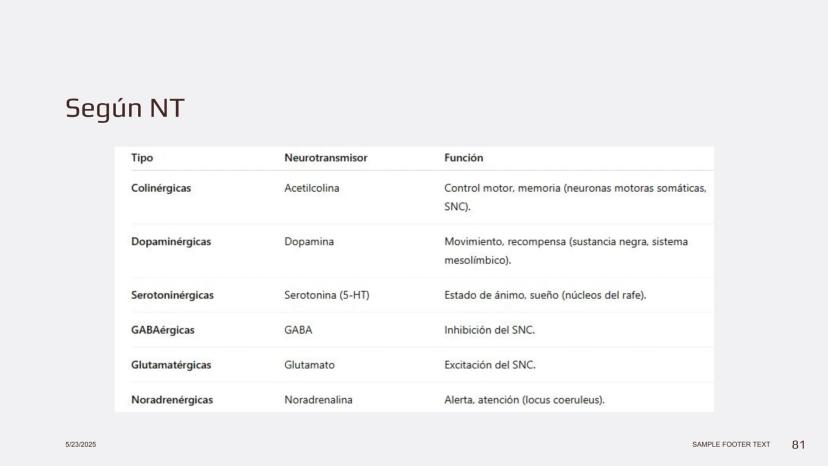The width and height of the screenshot is (828, 466).
Task: Click the 'Alerta, atención (locus coeruleus)' cell
Action: (x=525, y=400)
